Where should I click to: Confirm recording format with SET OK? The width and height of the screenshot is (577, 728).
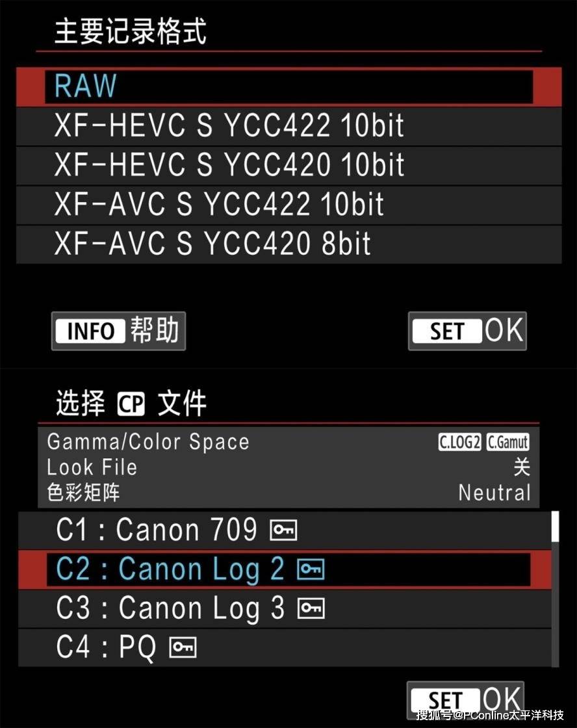(467, 331)
